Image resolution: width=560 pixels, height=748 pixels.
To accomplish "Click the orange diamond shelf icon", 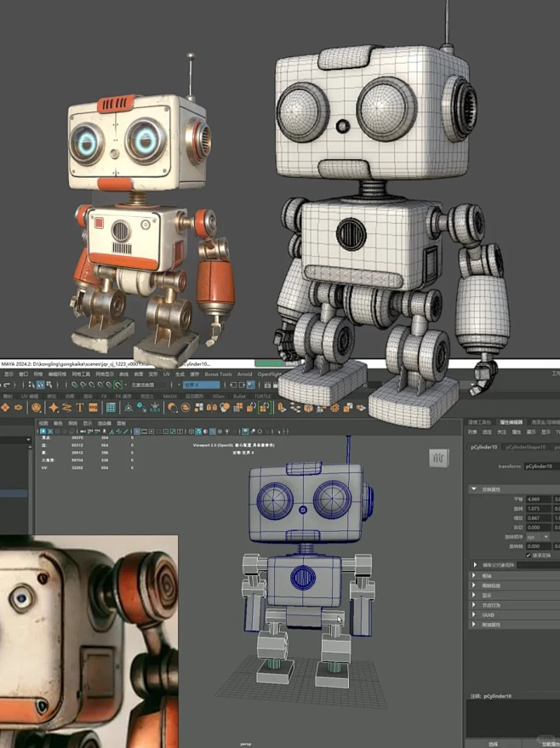I will click(5, 408).
